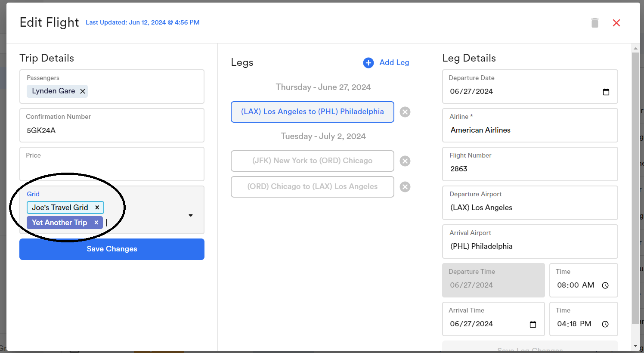Screen dimensions: 644x353
Task: Change the Arrival Airport field
Action: pyautogui.click(x=530, y=242)
